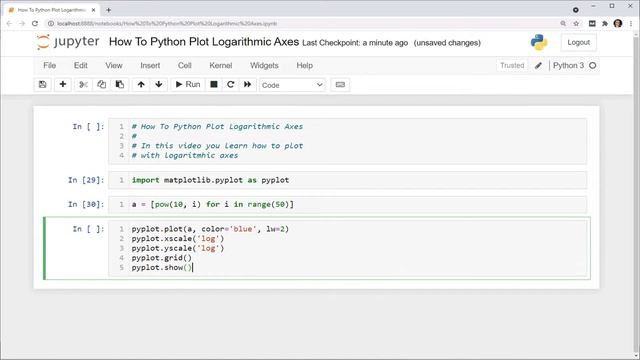Click the pencil edit mode icon
640x360 pixels.
point(538,65)
